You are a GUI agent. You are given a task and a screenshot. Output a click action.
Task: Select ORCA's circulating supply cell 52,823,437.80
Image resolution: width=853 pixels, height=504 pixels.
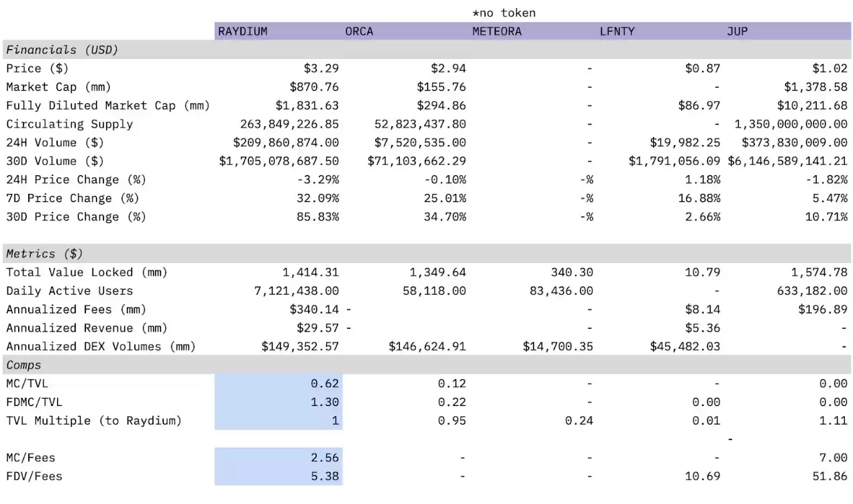point(419,124)
